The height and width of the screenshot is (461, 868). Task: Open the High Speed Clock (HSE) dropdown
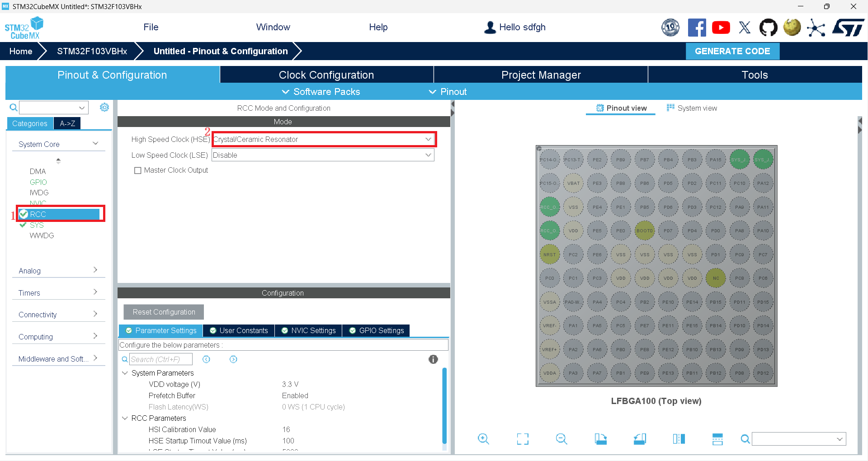point(323,139)
